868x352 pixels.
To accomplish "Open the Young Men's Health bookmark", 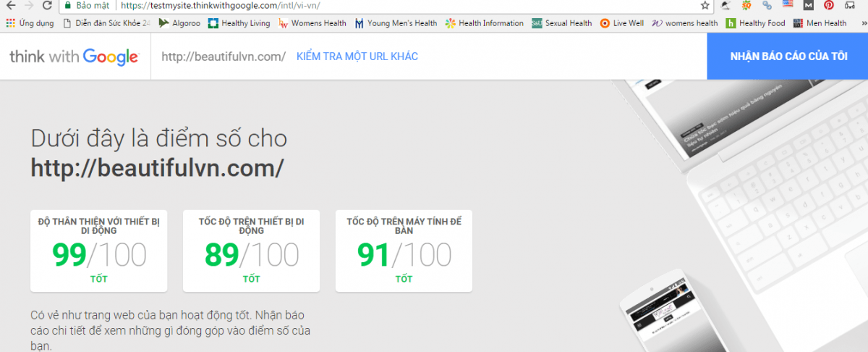I will click(396, 23).
